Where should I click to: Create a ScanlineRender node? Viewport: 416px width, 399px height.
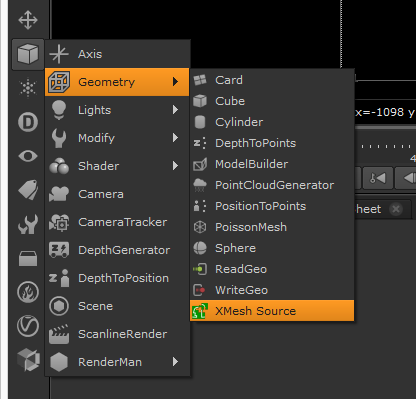[117, 334]
